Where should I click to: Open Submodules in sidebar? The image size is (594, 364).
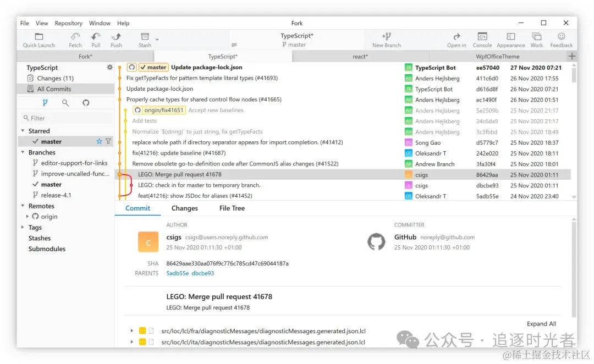[47, 249]
